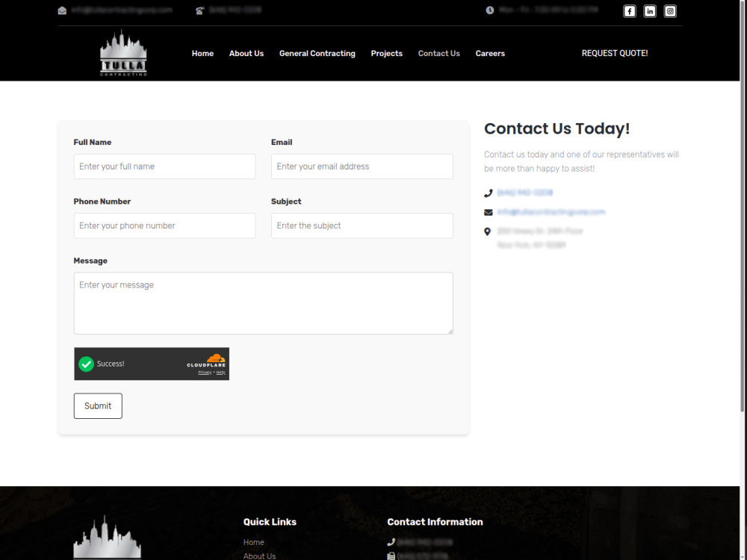The height and width of the screenshot is (560, 747).
Task: Focus the Phone Number input field
Action: [164, 225]
